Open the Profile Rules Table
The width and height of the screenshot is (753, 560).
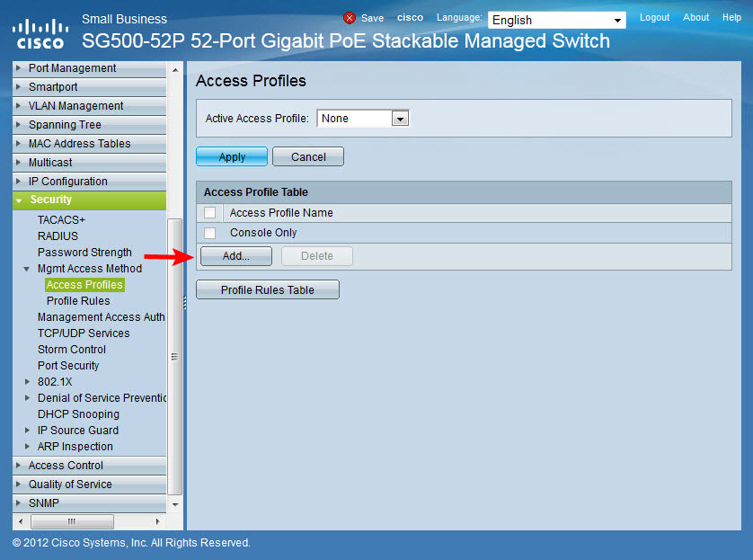click(268, 289)
